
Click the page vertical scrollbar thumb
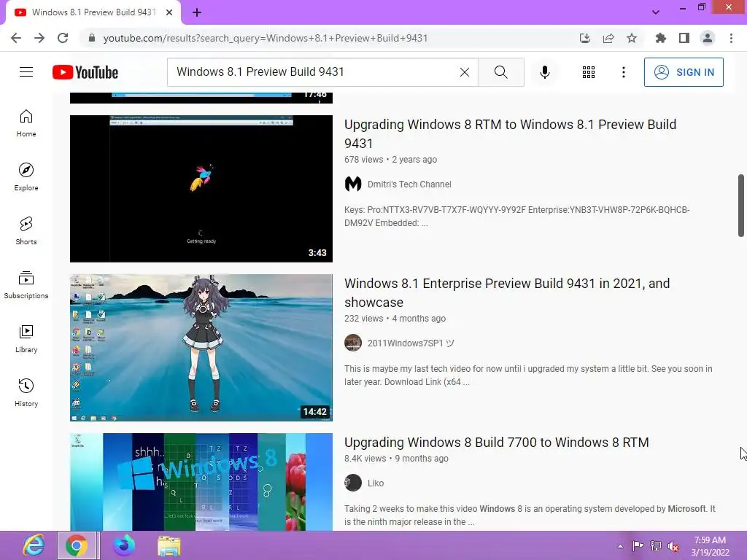pos(741,205)
